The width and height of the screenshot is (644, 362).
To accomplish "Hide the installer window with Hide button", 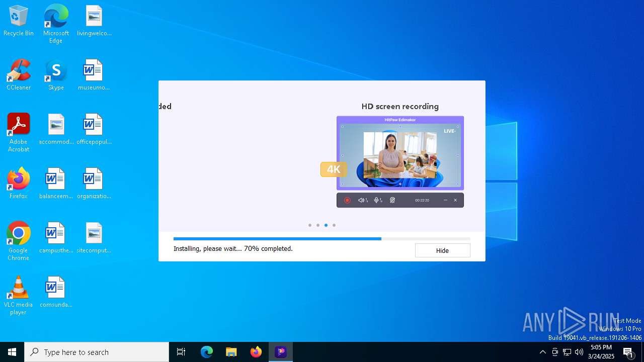I will coord(442,250).
